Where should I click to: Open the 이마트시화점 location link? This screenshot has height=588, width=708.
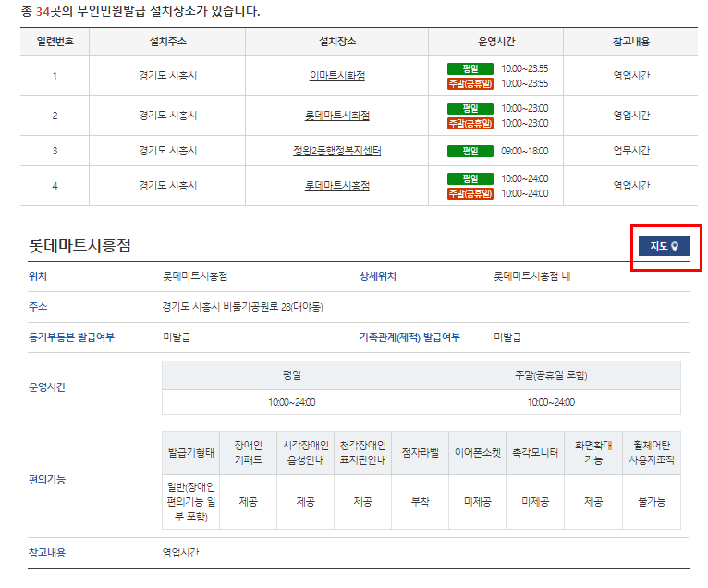[x=336, y=76]
